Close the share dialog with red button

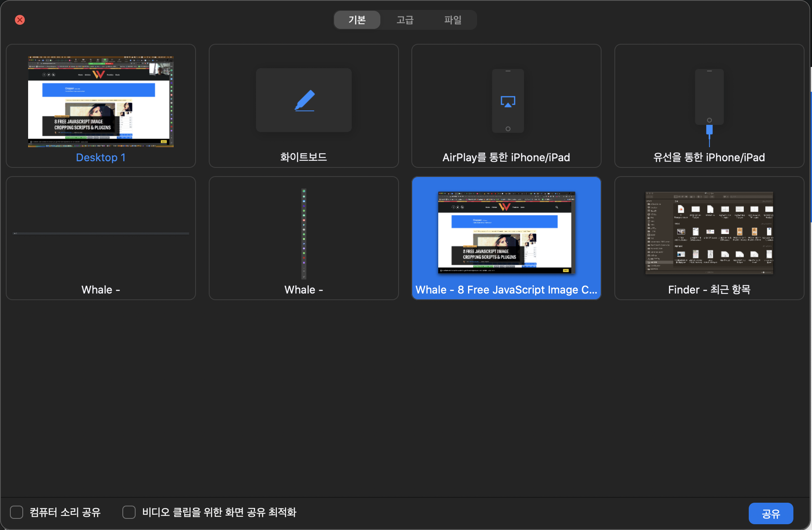20,20
